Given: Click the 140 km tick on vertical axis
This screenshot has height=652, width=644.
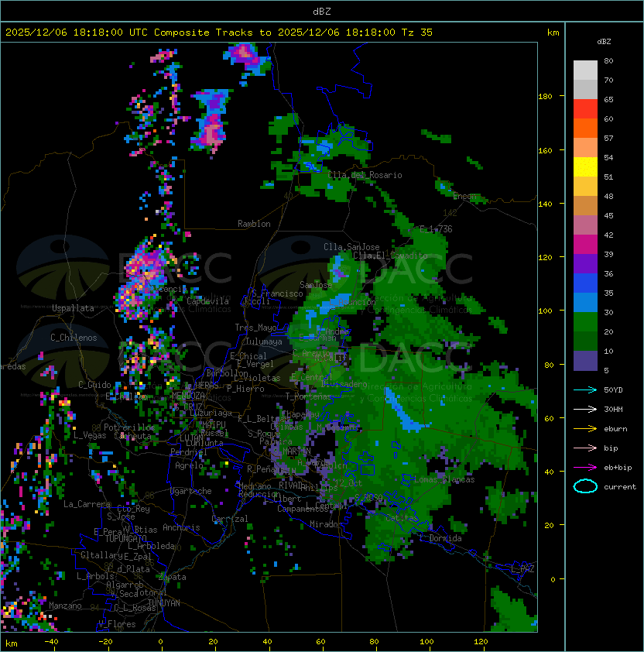Looking at the screenshot, I should (x=545, y=204).
